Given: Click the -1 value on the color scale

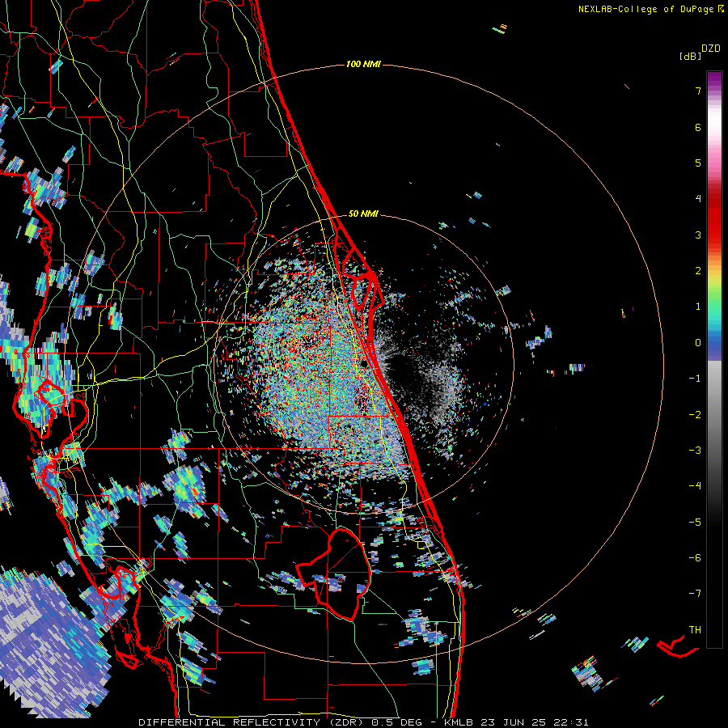Looking at the screenshot, I should (x=695, y=379).
